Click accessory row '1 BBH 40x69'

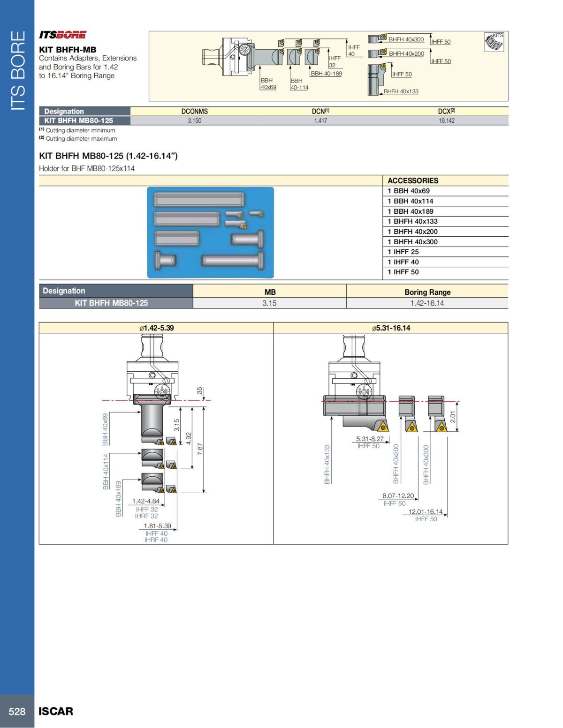tap(446, 191)
